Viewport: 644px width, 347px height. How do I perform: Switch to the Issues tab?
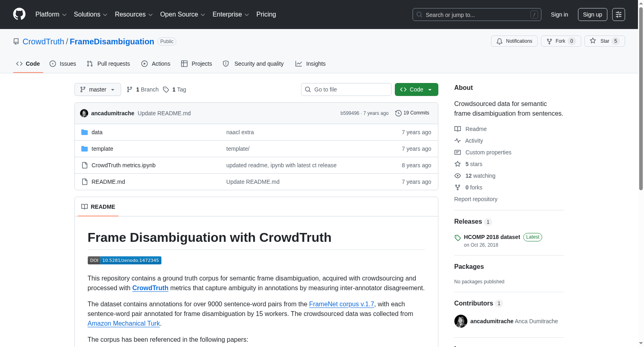[x=63, y=64]
